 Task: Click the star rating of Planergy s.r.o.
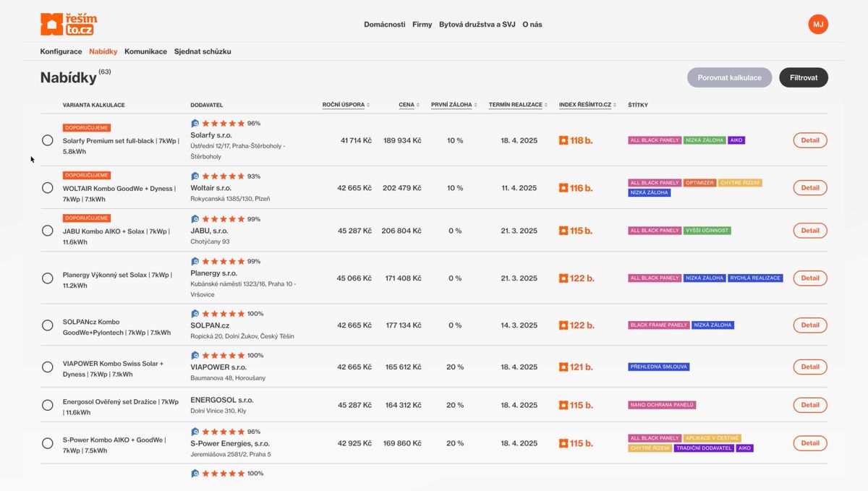pyautogui.click(x=223, y=261)
